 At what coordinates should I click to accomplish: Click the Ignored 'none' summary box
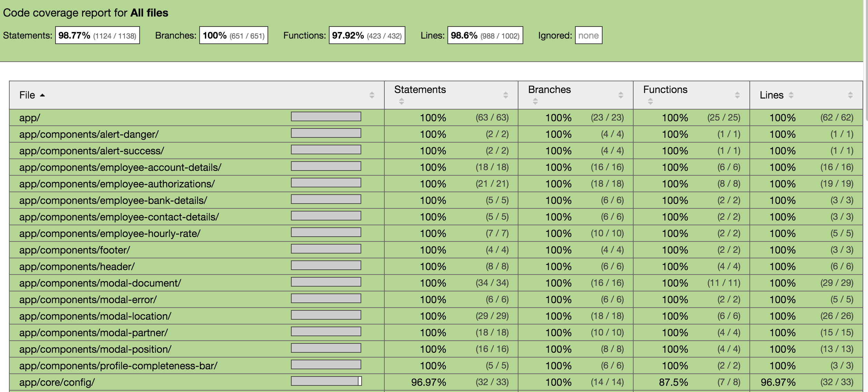pyautogui.click(x=588, y=35)
